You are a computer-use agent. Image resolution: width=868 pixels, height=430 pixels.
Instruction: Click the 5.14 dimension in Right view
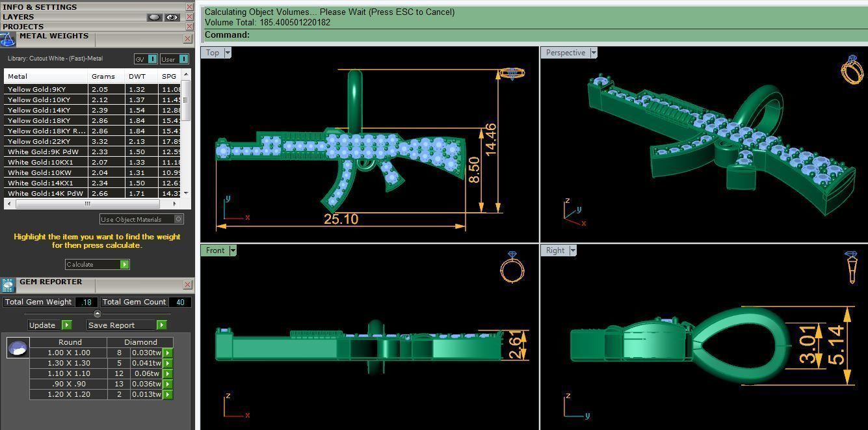[x=837, y=345]
